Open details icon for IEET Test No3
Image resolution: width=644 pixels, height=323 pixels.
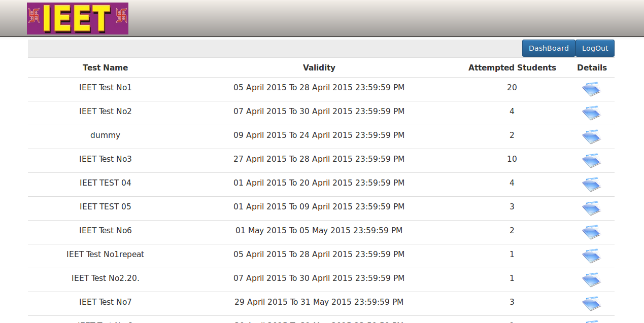click(x=591, y=161)
